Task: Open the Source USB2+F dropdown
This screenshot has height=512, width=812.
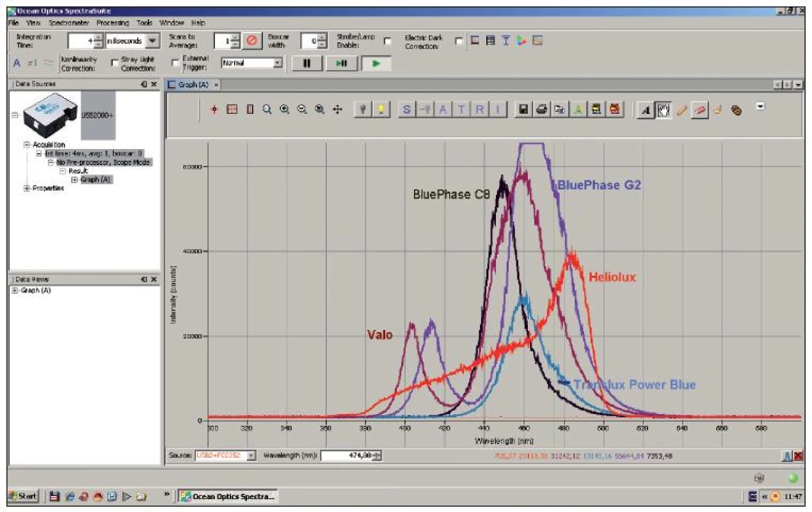Action: [x=251, y=456]
